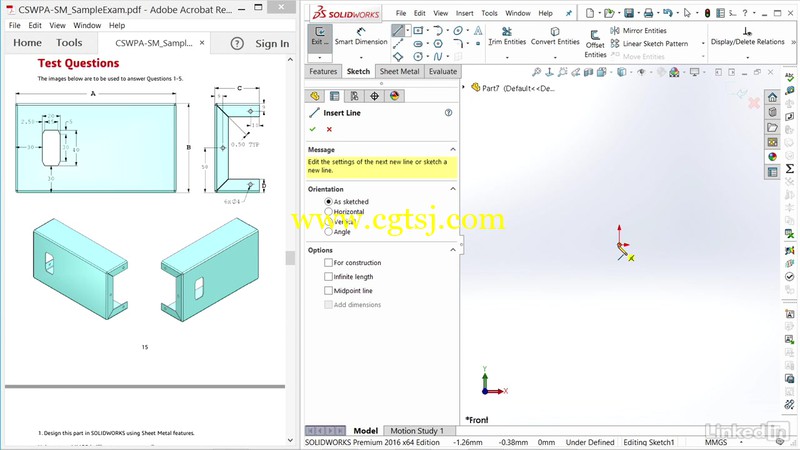Open Display/Delete Relations
The height and width of the screenshot is (450, 800).
(x=747, y=37)
